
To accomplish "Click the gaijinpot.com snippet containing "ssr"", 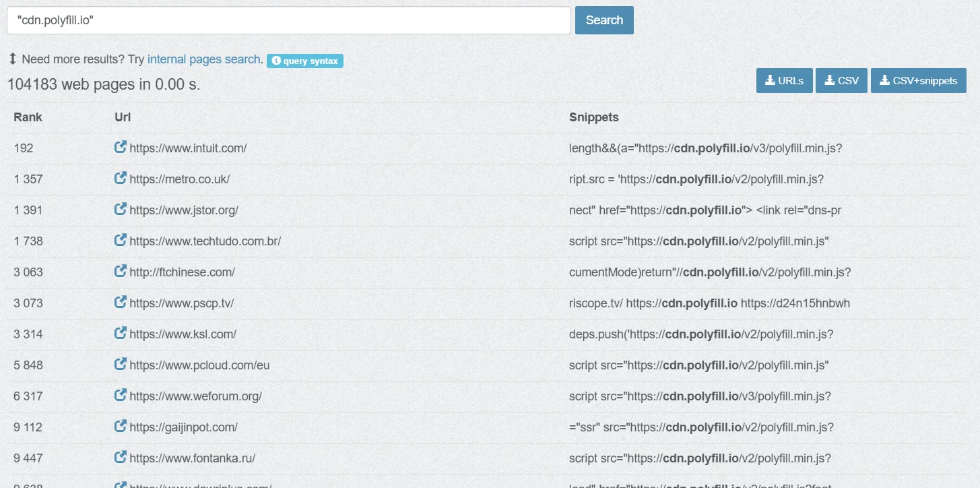I will (701, 427).
